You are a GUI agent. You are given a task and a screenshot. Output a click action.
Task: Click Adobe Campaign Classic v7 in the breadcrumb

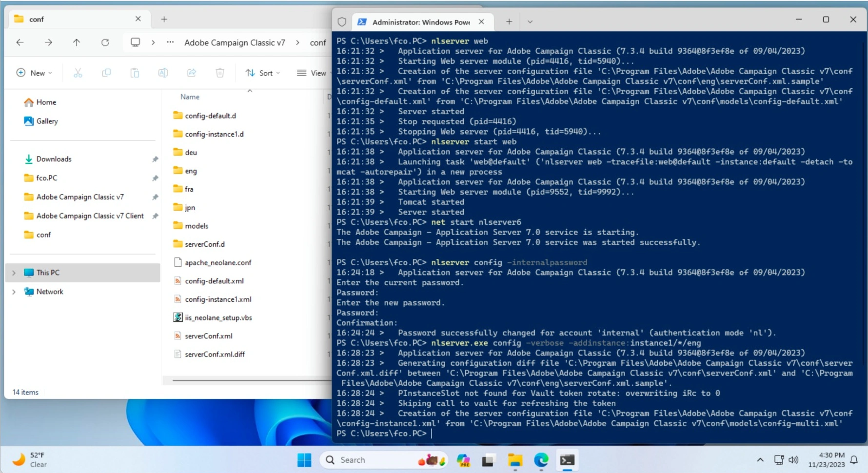pos(235,42)
